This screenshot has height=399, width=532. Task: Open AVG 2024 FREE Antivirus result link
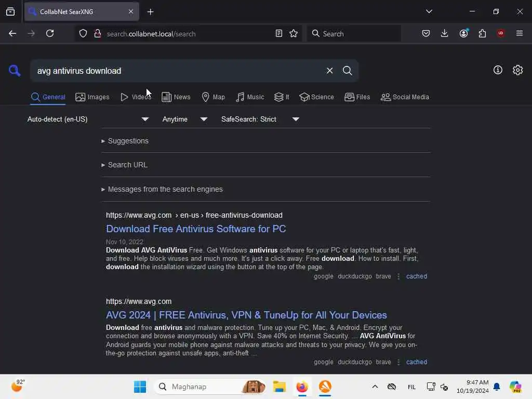[x=246, y=315]
